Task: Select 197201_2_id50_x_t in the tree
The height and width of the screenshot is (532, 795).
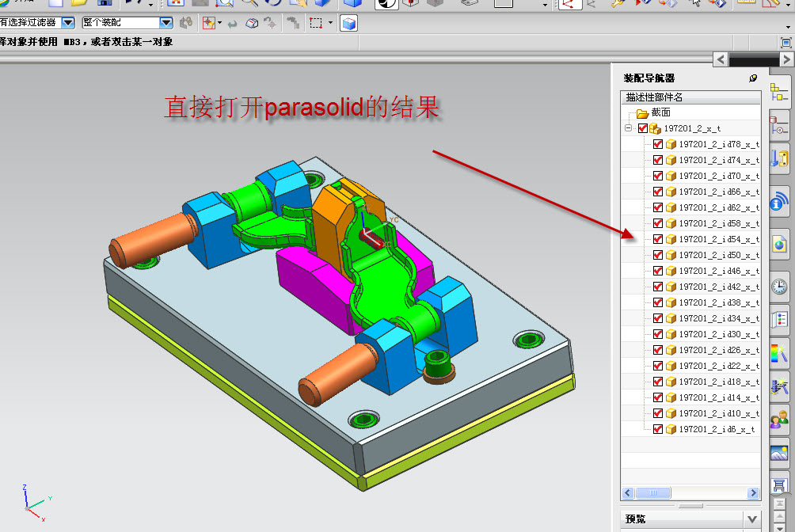Action: 719,255
